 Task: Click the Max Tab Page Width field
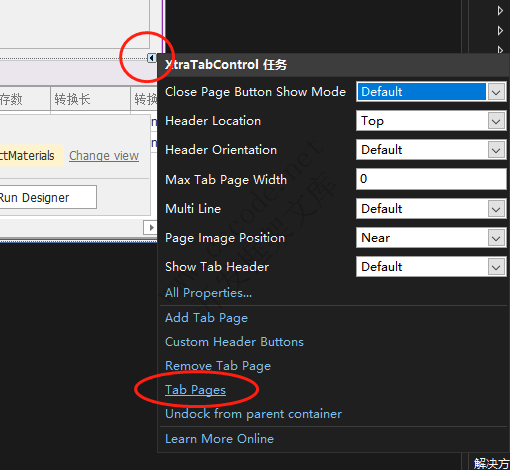click(431, 179)
